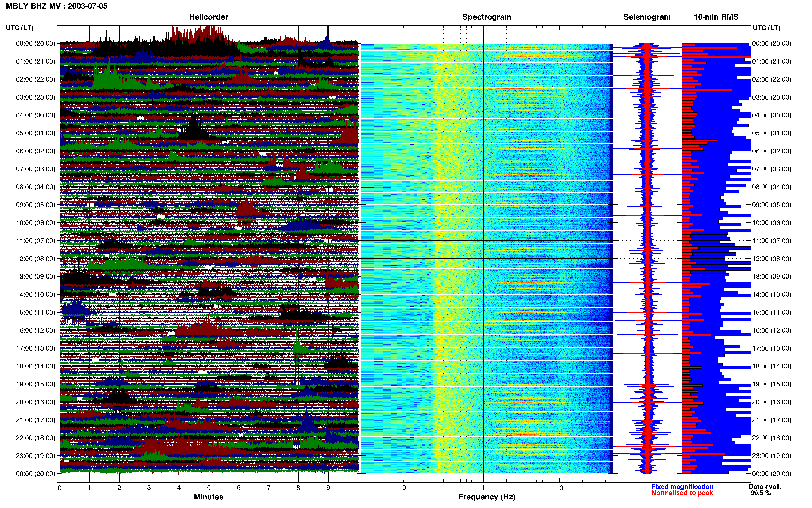This screenshot has height=508, width=812.
Task: Click the 'Minutes' x-axis label
Action: pos(209,497)
